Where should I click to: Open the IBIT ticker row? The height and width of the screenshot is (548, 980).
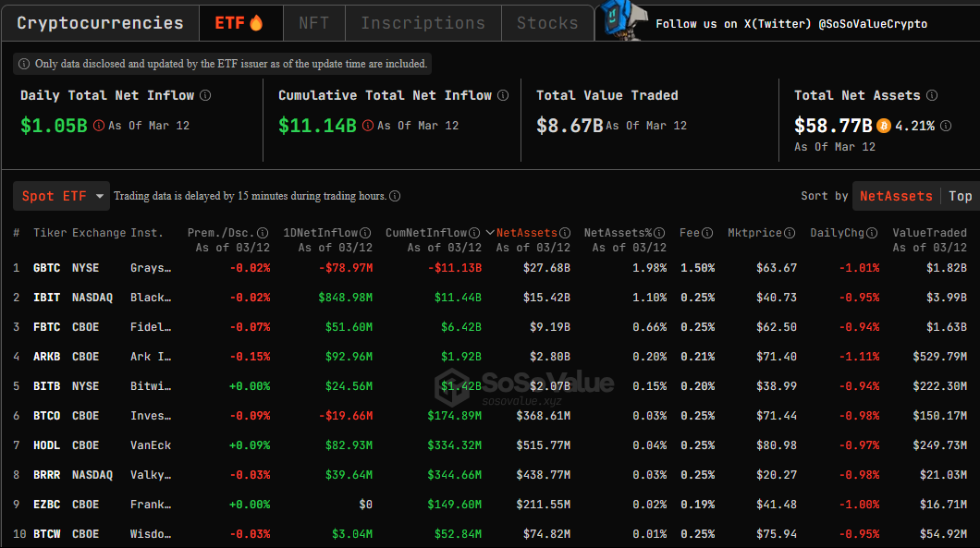click(x=47, y=298)
